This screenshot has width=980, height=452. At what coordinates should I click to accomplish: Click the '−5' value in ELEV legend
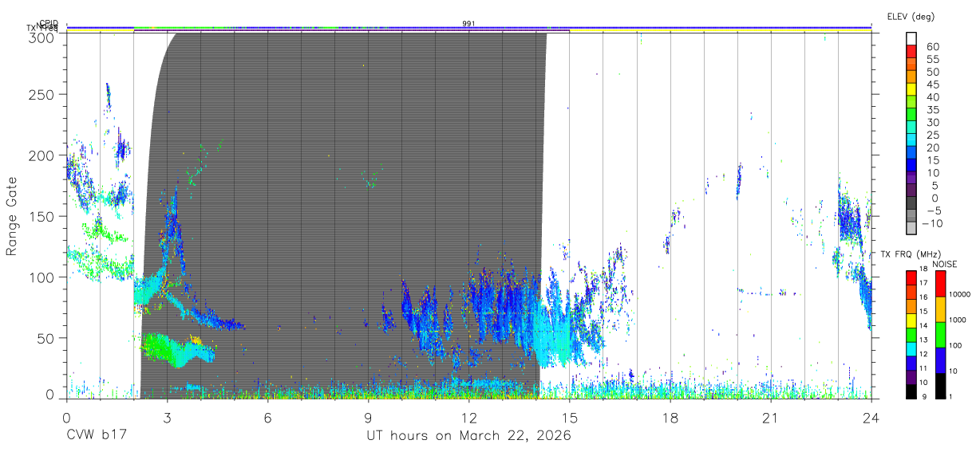(x=934, y=210)
